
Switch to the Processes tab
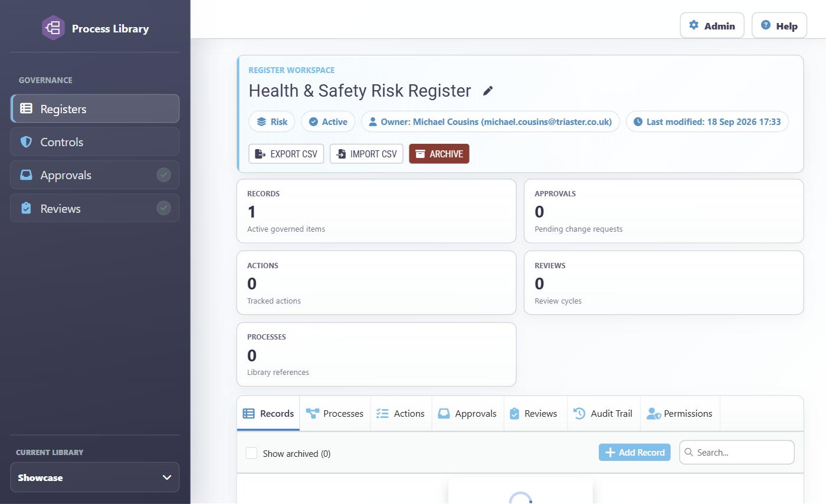coord(335,414)
